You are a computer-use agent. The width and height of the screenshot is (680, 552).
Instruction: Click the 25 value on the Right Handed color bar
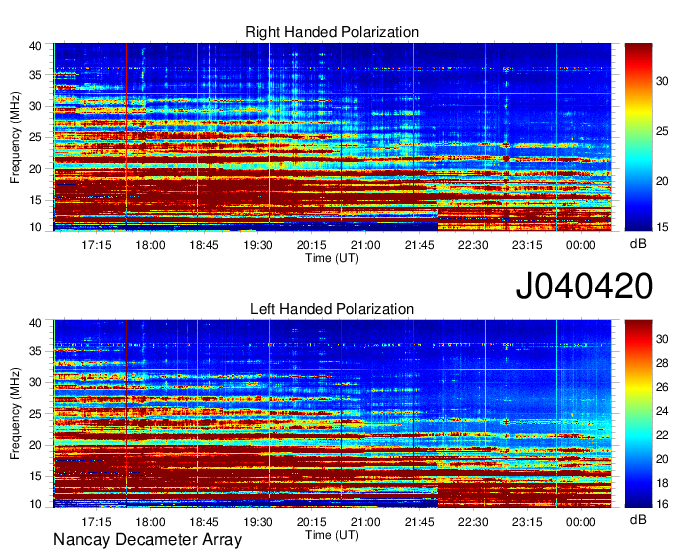pos(662,131)
